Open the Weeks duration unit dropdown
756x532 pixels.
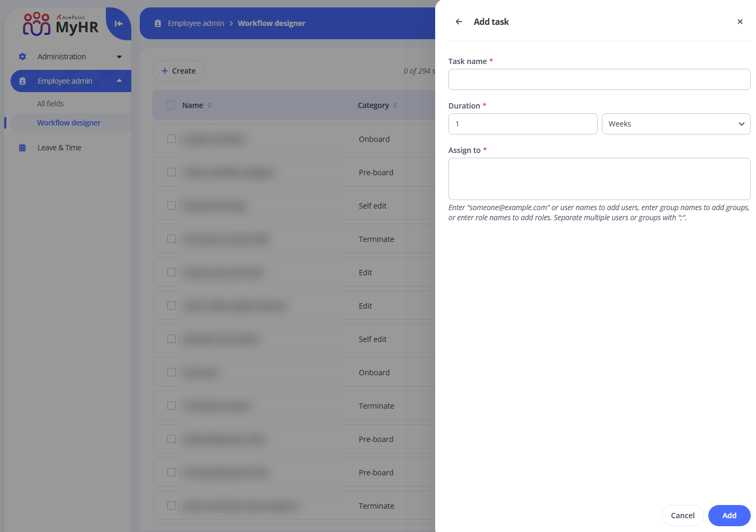(x=676, y=124)
